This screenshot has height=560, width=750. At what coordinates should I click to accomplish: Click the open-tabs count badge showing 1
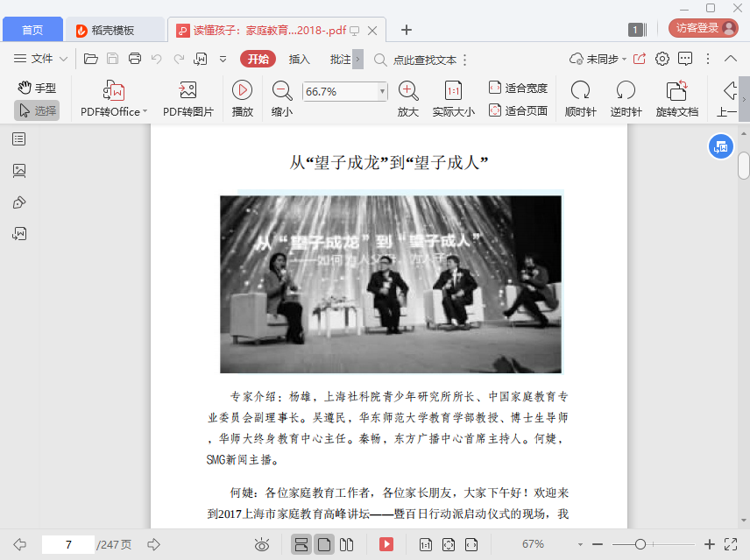(637, 30)
